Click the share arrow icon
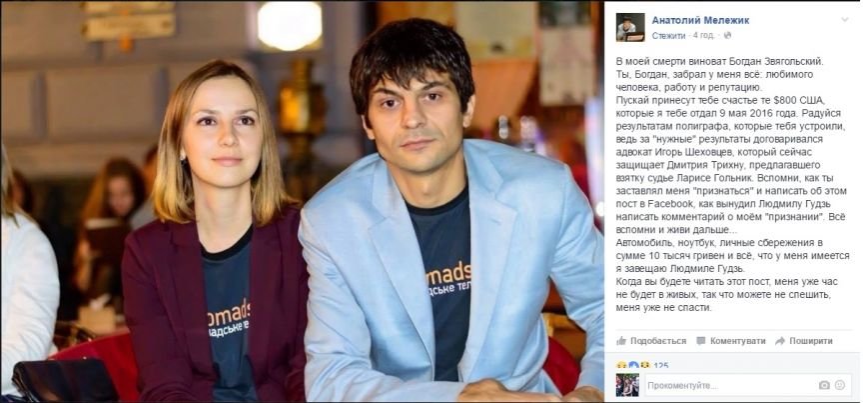 (780, 341)
